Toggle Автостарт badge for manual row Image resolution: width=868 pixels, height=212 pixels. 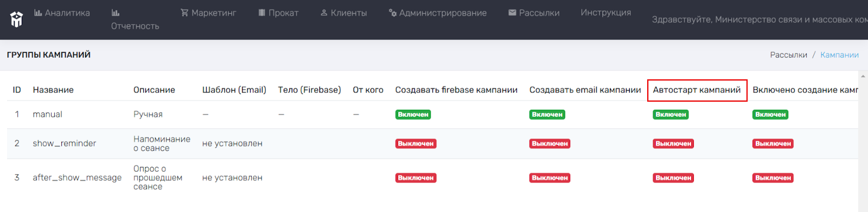[671, 115]
